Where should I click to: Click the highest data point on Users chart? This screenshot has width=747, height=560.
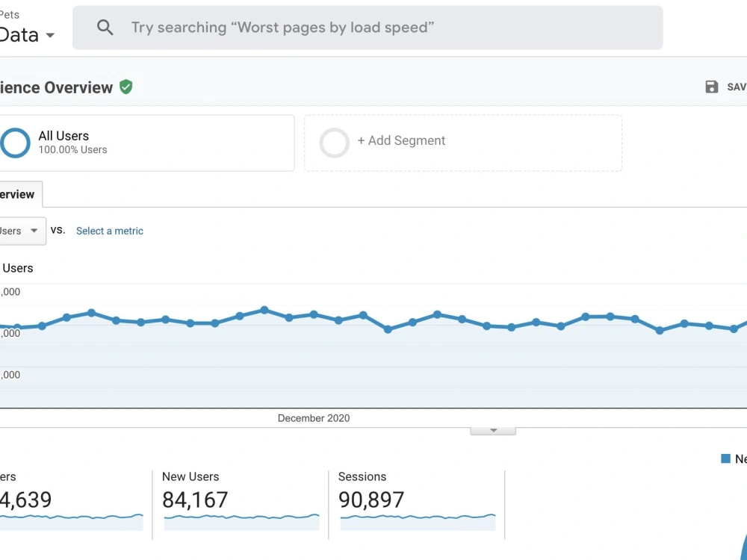click(x=264, y=310)
